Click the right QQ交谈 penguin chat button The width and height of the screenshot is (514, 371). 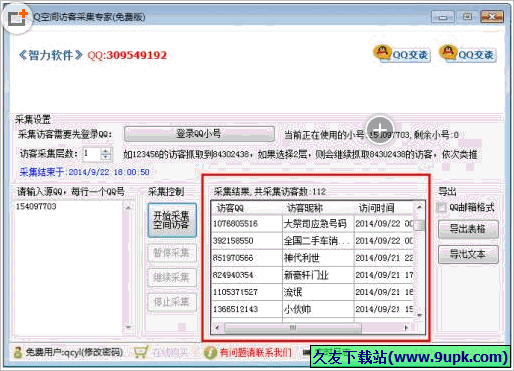pos(468,54)
